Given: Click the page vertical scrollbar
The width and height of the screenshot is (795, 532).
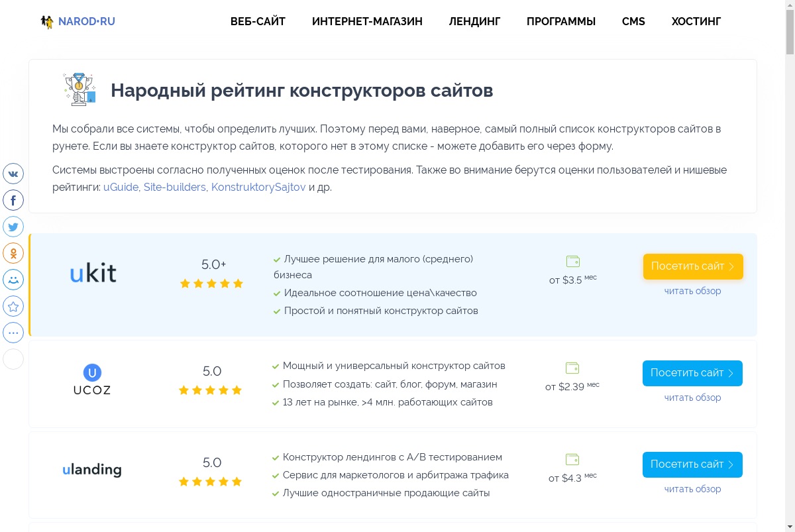Looking at the screenshot, I should pyautogui.click(x=790, y=266).
